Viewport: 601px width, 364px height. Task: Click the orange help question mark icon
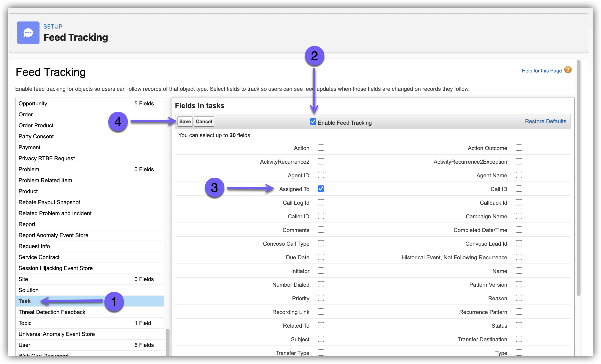coord(568,70)
